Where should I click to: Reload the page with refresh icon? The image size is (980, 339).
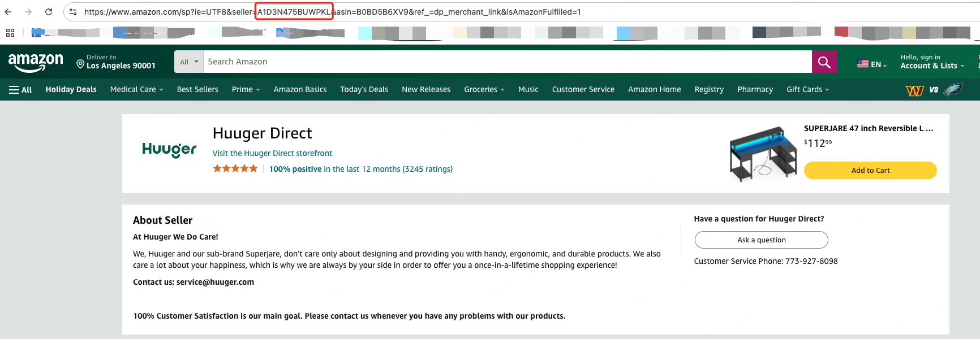(x=49, y=11)
